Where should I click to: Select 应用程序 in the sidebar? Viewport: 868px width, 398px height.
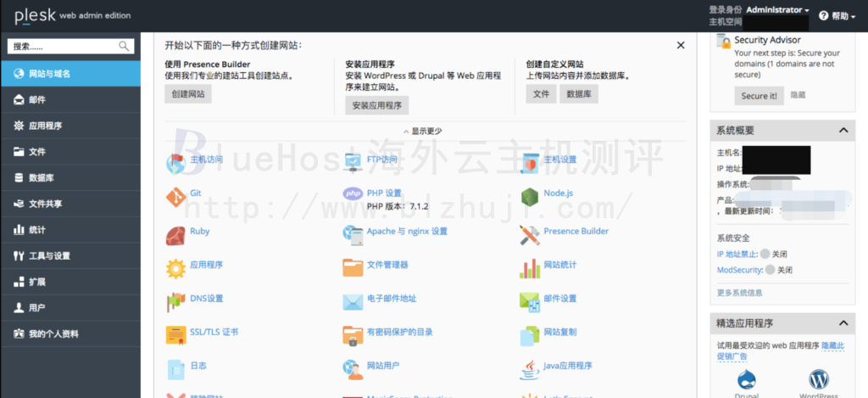click(x=45, y=126)
